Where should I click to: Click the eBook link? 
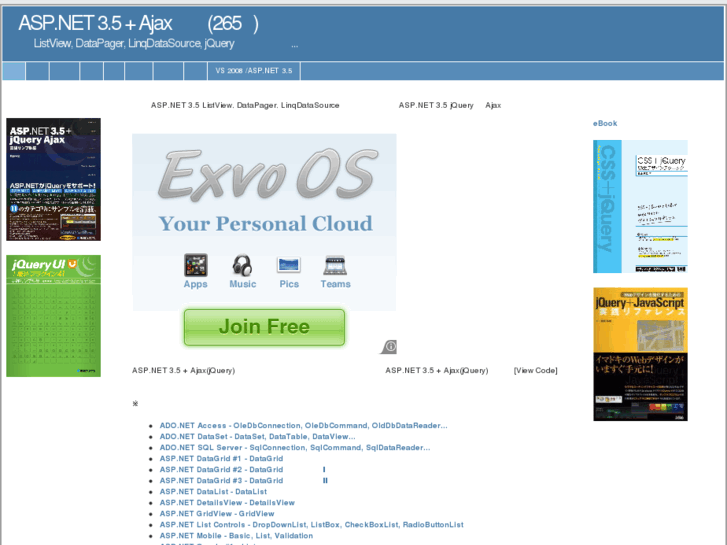(x=605, y=123)
